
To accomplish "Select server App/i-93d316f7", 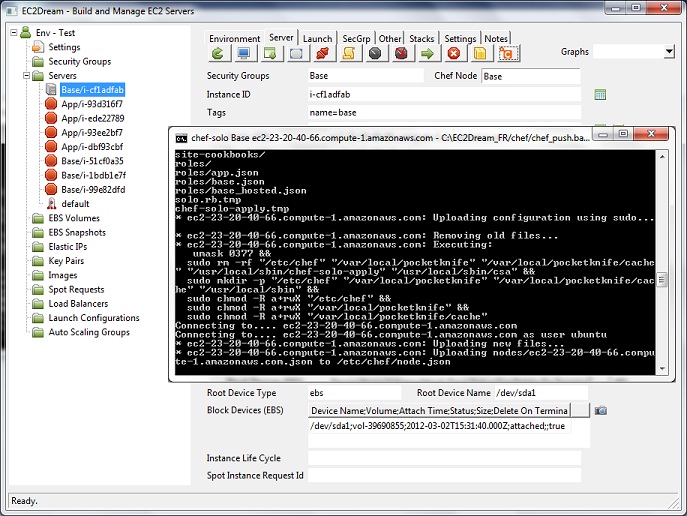I will tap(92, 104).
